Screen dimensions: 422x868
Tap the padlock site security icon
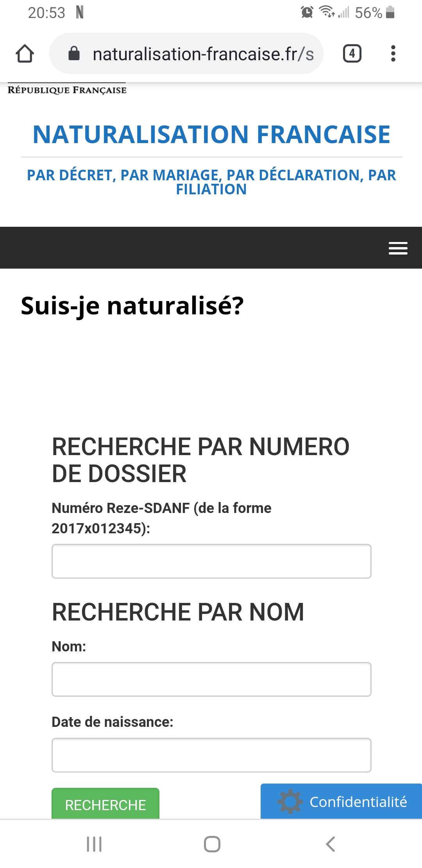click(x=74, y=54)
